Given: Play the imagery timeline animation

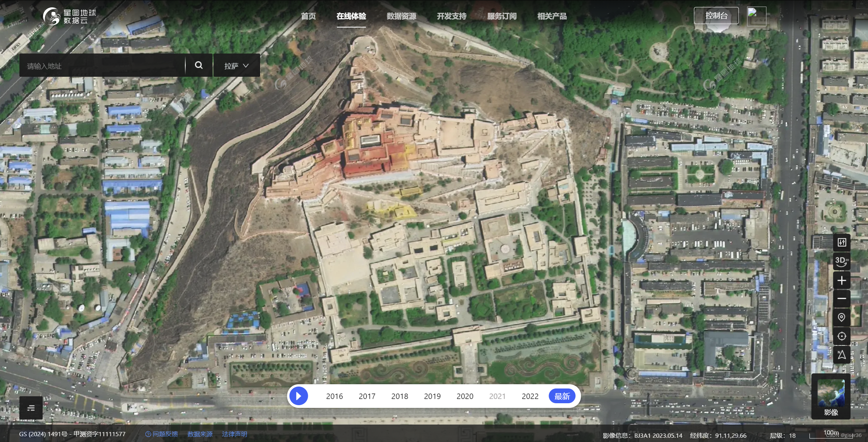Looking at the screenshot, I should click(x=299, y=396).
